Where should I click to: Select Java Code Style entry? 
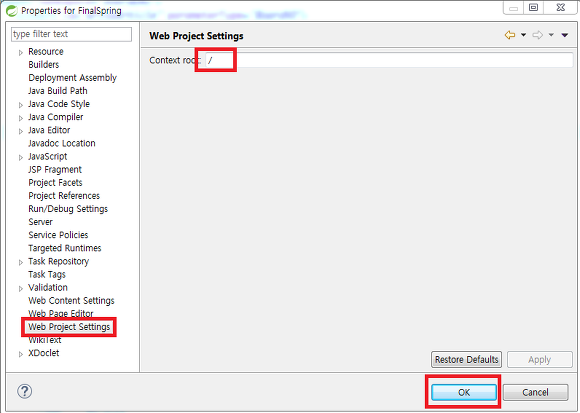click(x=59, y=104)
